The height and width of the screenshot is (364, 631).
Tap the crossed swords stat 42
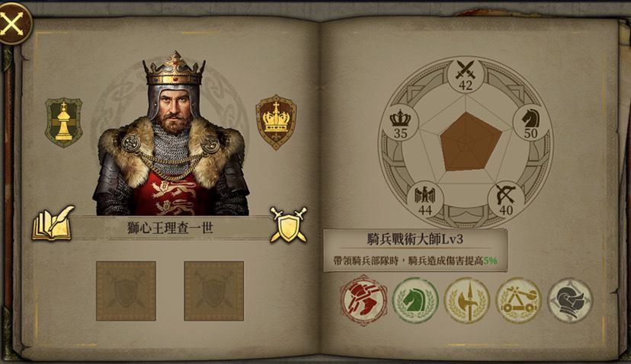pyautogui.click(x=466, y=75)
